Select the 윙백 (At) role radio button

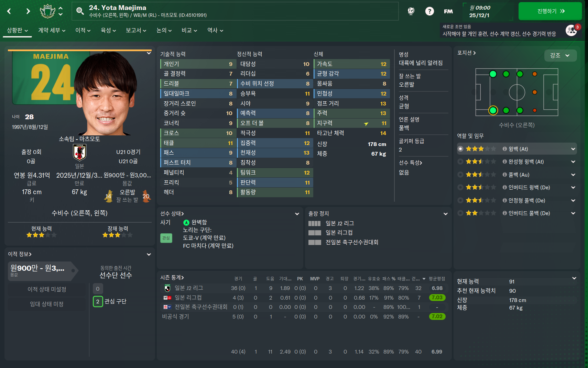460,149
